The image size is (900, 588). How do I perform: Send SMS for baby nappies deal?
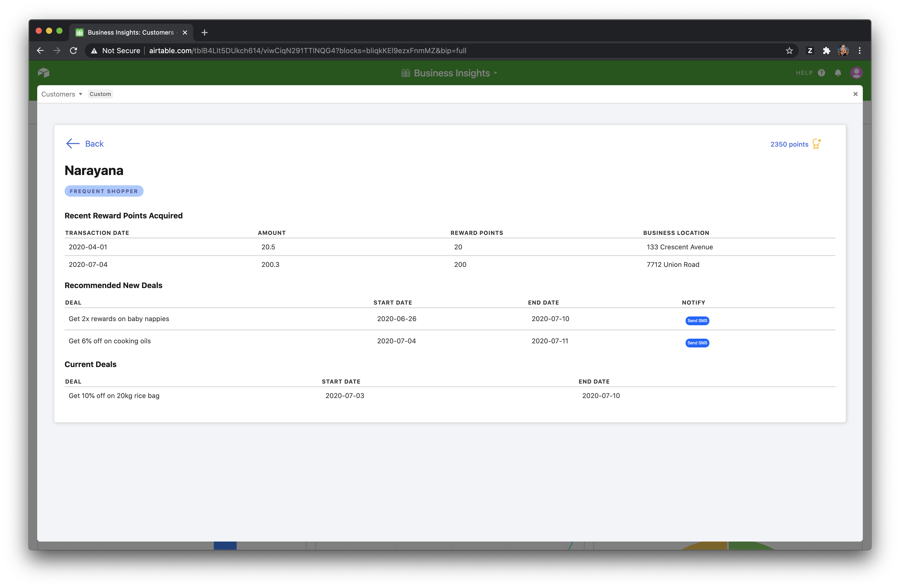click(697, 320)
